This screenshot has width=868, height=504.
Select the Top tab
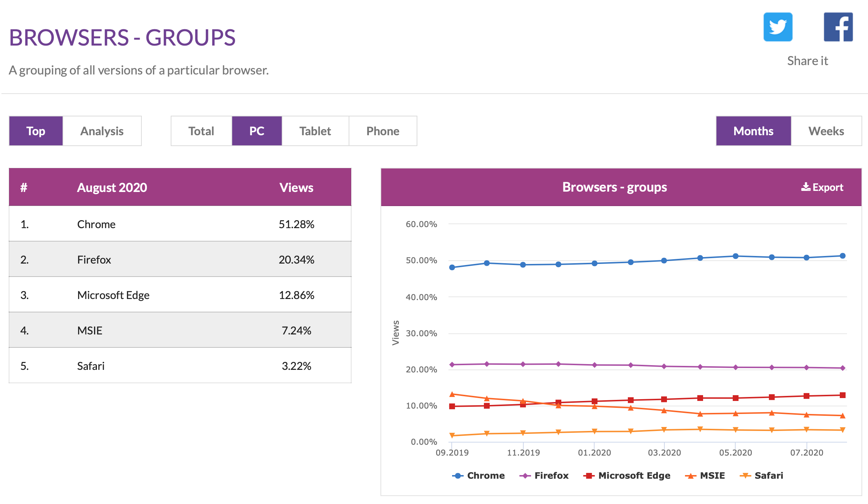pos(36,131)
